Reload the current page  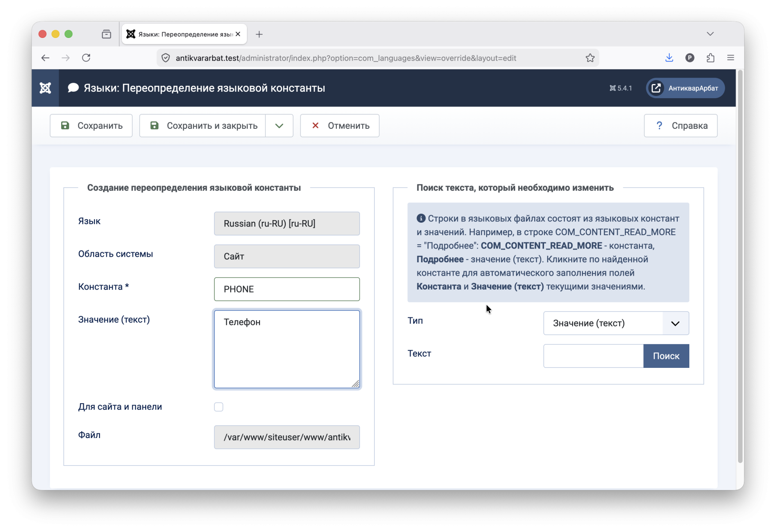[x=86, y=58]
